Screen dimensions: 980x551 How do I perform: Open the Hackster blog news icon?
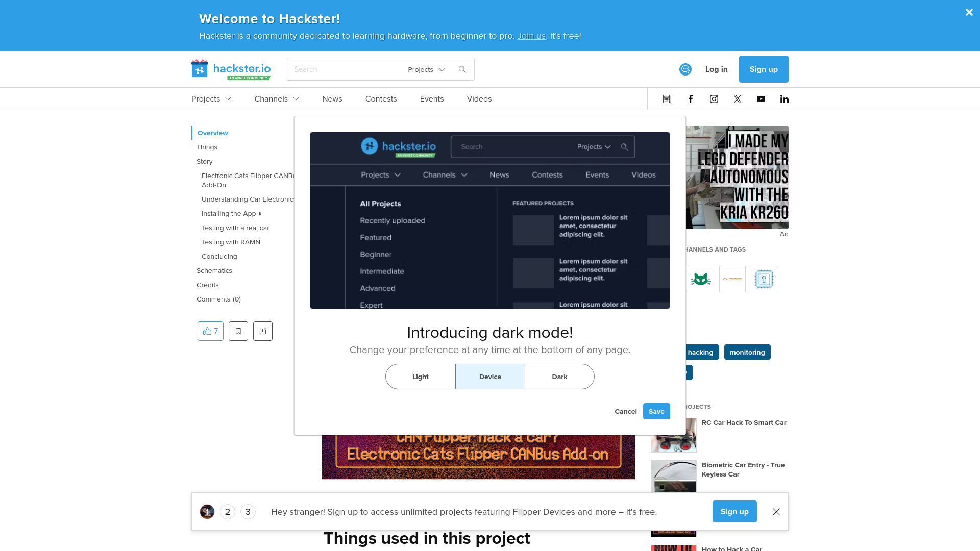(x=667, y=99)
